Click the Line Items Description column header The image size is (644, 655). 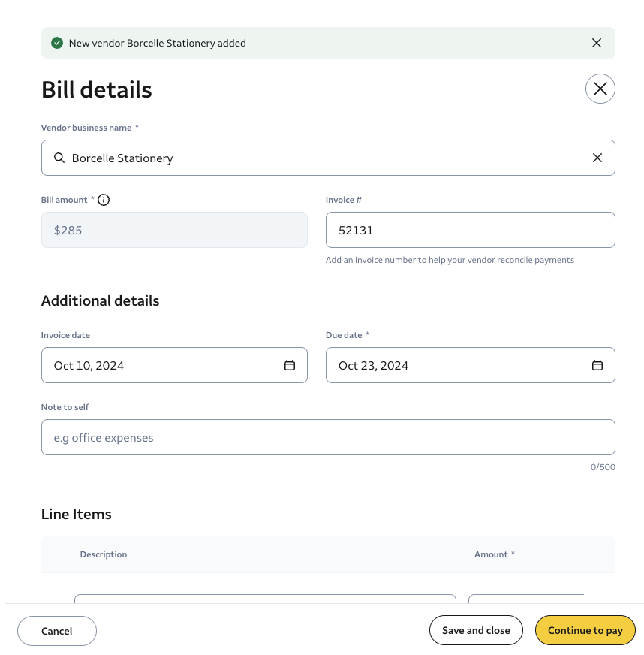[104, 554]
